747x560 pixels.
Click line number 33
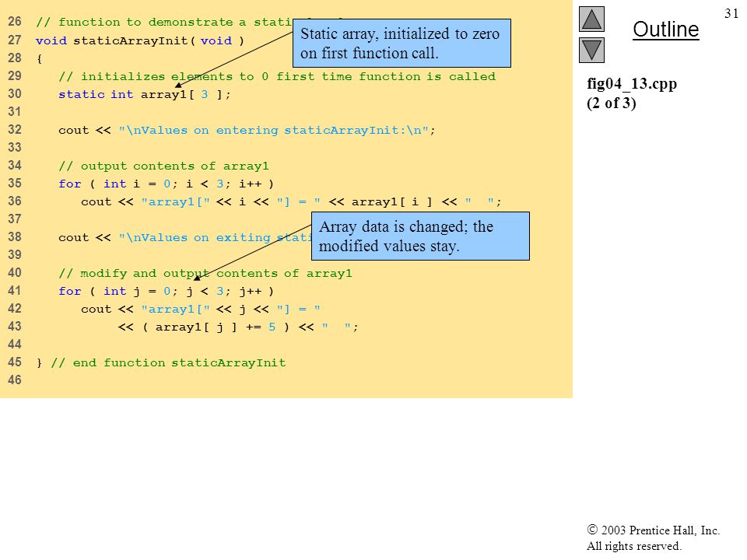[x=14, y=147]
